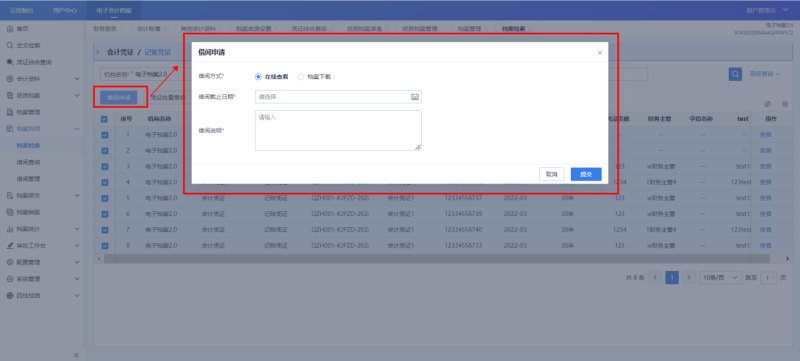Click the 12334556733 cell in table
The height and width of the screenshot is (361, 800).
coord(463,245)
